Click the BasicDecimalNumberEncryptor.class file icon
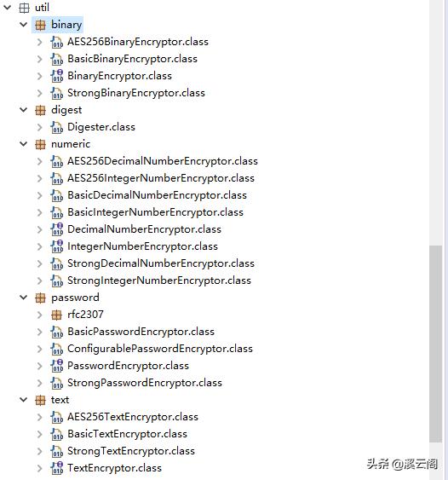 click(57, 195)
